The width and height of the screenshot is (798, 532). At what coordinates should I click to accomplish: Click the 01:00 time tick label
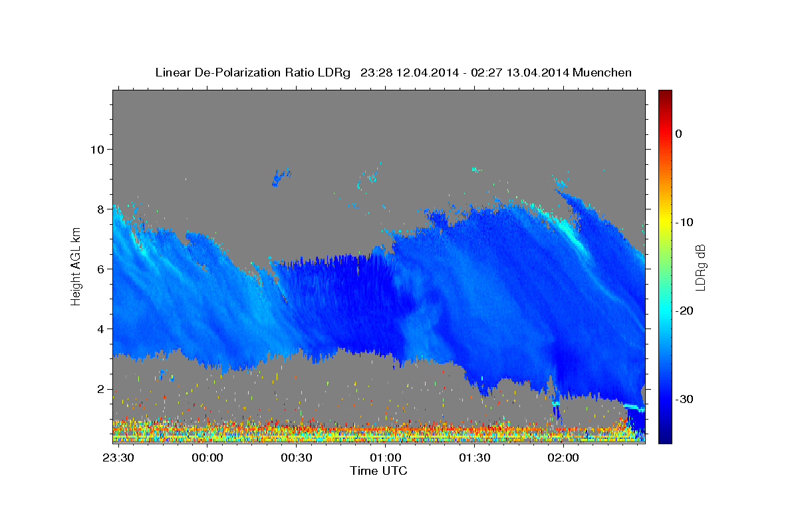[x=385, y=458]
